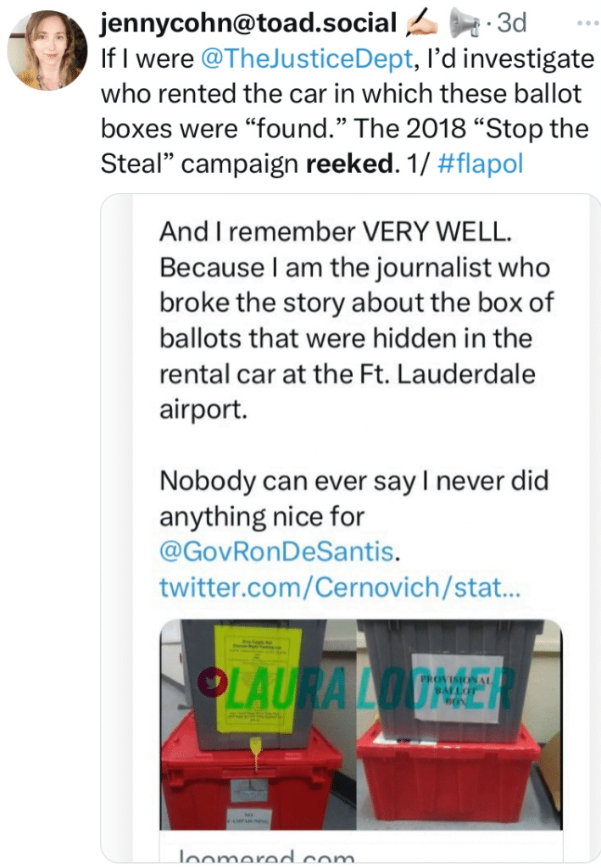Open the three-dot more options menu
The width and height of the screenshot is (601, 868).
coord(587,23)
